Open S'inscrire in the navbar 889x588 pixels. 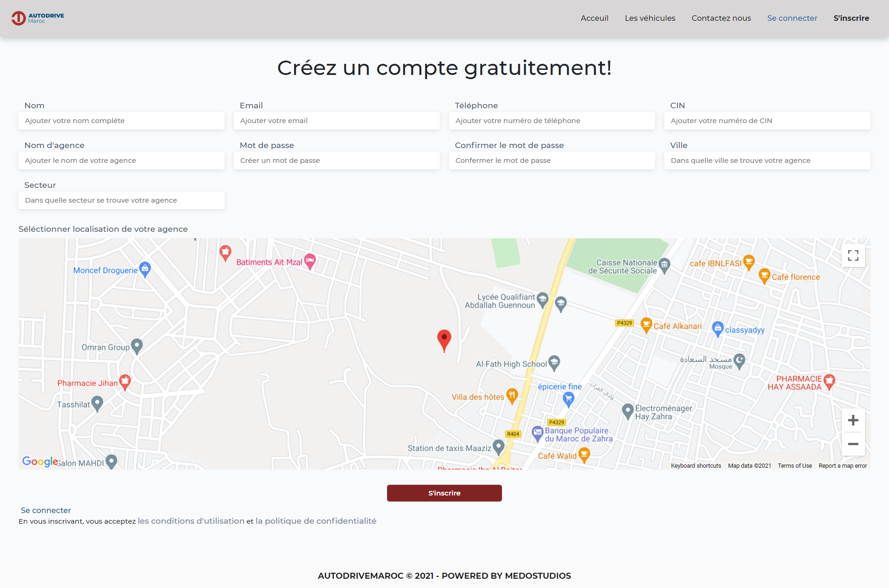[851, 18]
